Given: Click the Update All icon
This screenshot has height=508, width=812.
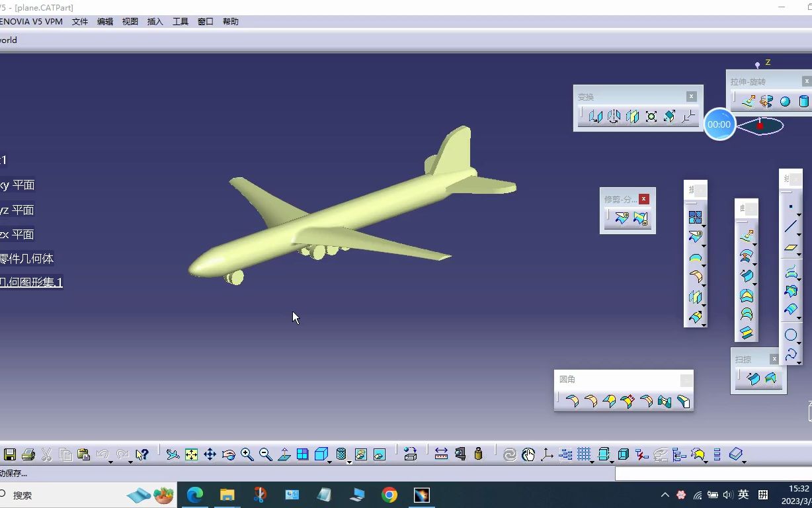Looking at the screenshot, I should click(x=509, y=454).
